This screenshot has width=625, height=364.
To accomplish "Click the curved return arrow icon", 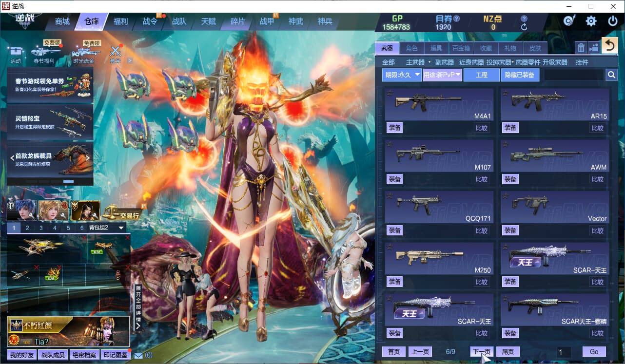I will (609, 45).
